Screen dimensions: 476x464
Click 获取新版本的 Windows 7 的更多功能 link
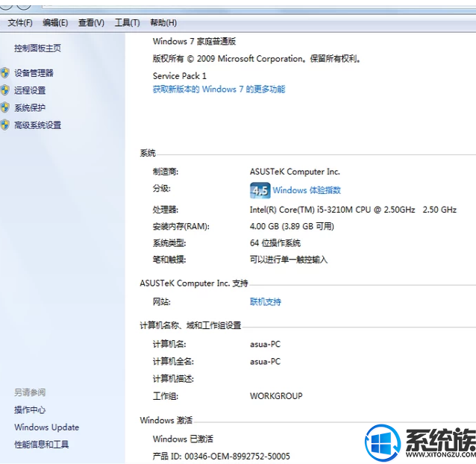(219, 90)
